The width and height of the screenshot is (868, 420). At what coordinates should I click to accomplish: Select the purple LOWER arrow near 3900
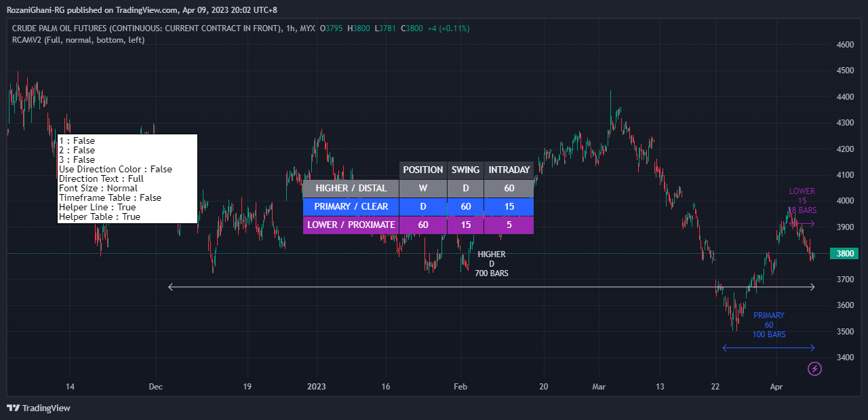pyautogui.click(x=802, y=223)
